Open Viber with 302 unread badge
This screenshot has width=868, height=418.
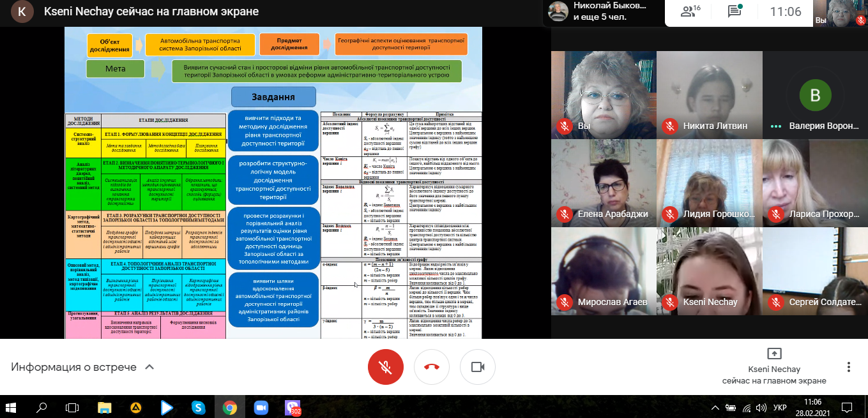(293, 407)
